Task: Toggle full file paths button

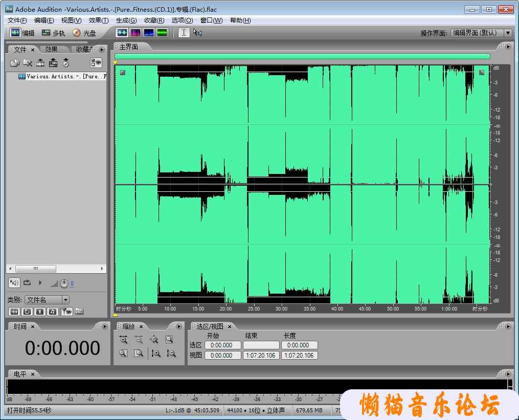Action: click(x=79, y=312)
